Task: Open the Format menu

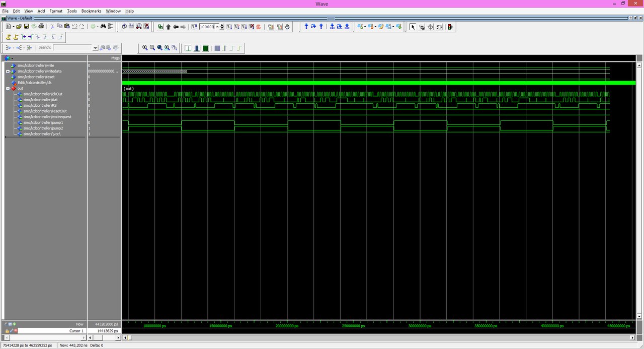Action: 56,11
